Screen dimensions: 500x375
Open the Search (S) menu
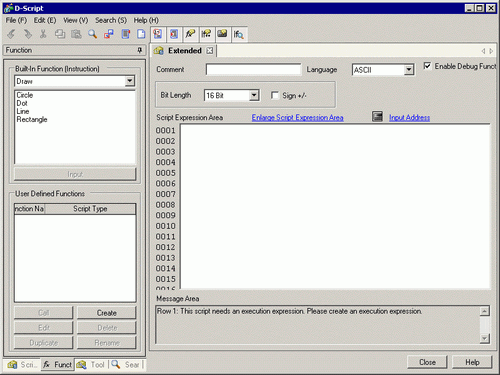pos(111,20)
